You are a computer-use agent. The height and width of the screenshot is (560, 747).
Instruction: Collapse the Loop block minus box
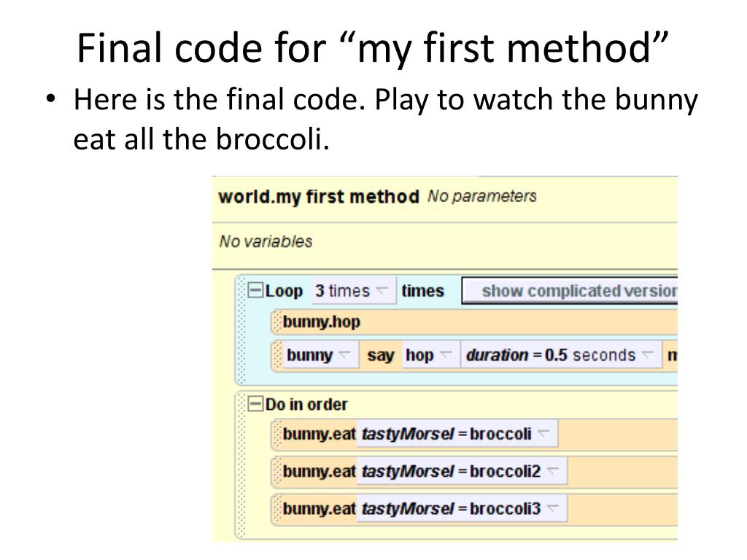coord(255,290)
